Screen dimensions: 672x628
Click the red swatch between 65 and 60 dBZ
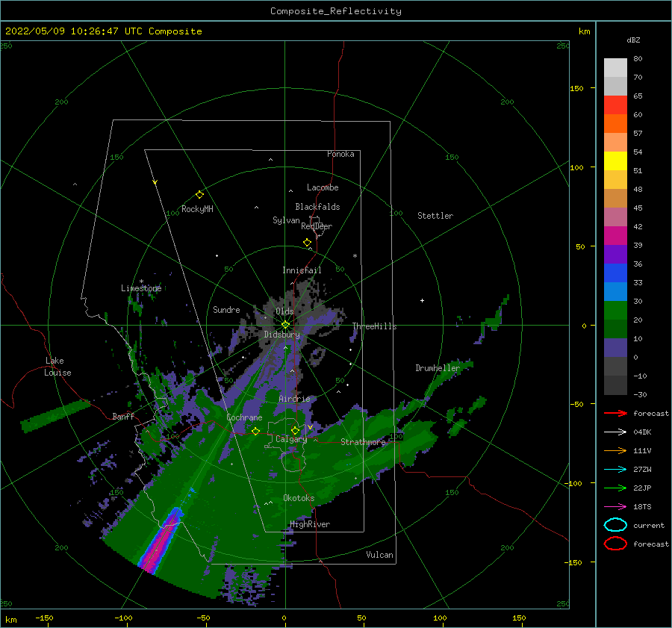615,105
